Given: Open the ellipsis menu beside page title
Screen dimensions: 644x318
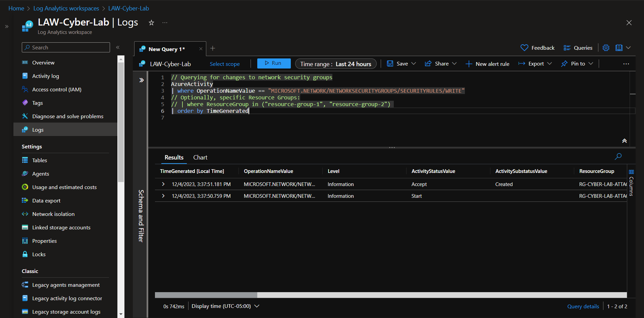Looking at the screenshot, I should [165, 22].
